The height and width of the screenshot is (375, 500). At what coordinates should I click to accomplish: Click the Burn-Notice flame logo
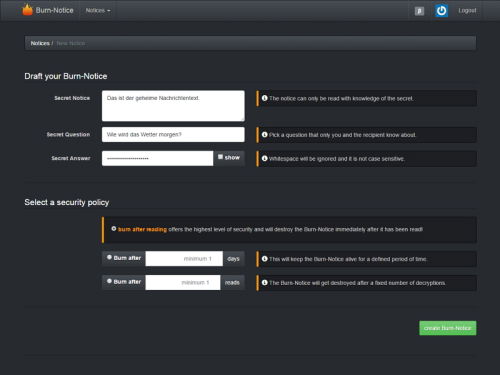tap(27, 10)
